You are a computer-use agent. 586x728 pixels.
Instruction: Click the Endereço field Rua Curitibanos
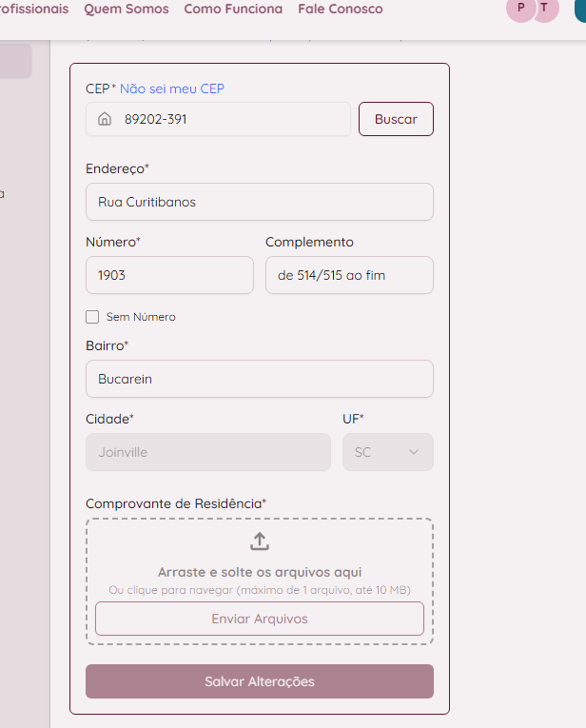[x=260, y=202]
